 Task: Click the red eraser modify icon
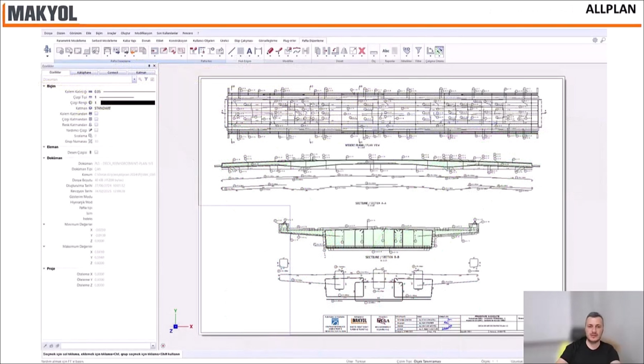(270, 51)
